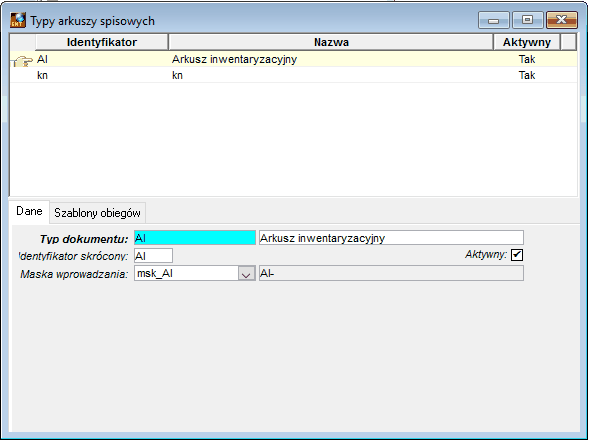Click the application icon in title bar
The image size is (589, 440).
pyautogui.click(x=18, y=20)
